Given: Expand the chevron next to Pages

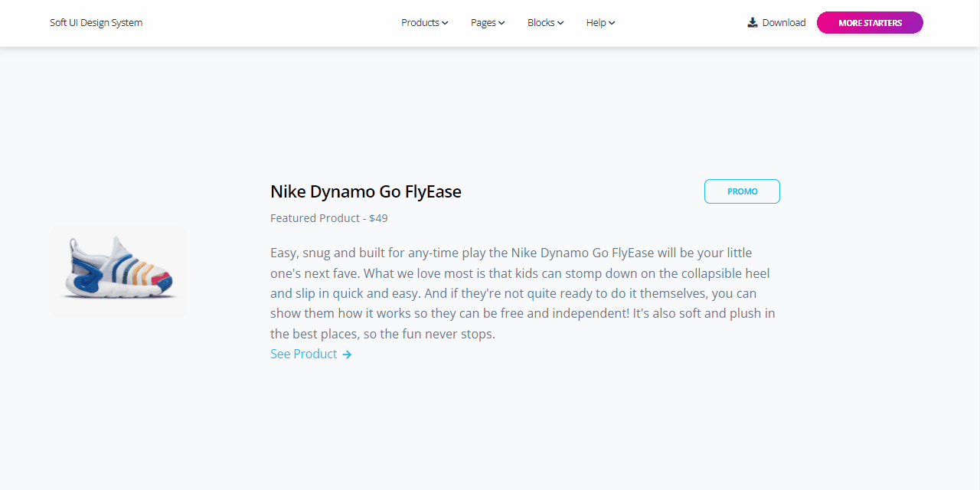Looking at the screenshot, I should point(501,23).
